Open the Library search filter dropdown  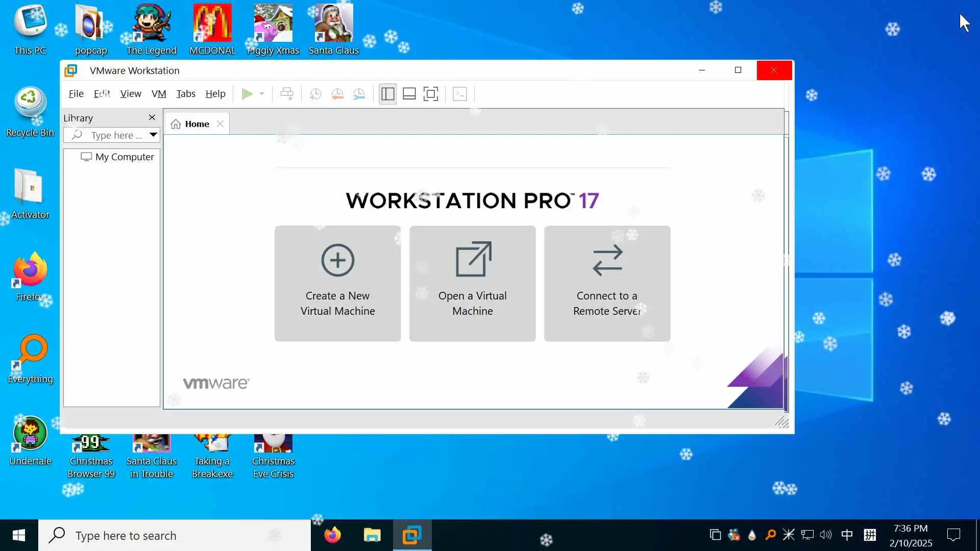click(153, 135)
